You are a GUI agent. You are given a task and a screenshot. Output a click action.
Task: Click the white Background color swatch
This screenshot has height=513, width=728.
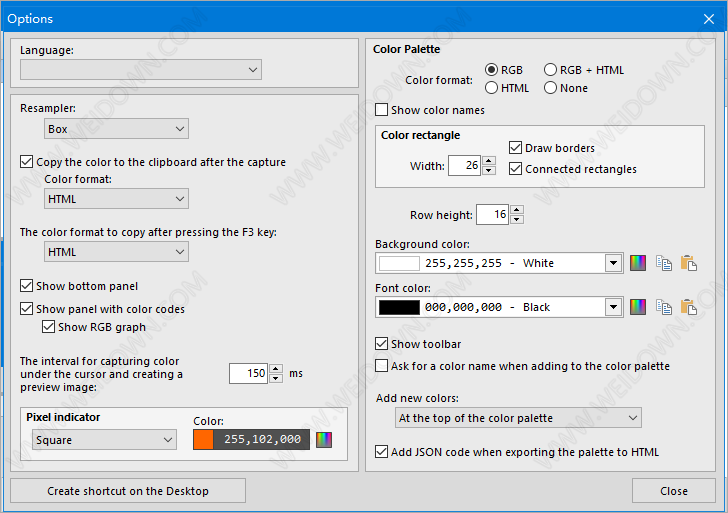399,263
